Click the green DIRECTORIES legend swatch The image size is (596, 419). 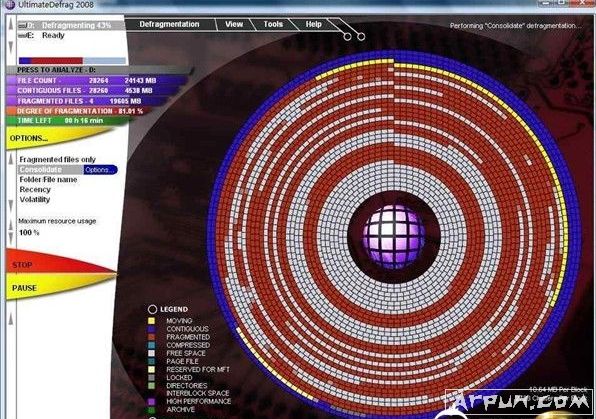coord(151,386)
